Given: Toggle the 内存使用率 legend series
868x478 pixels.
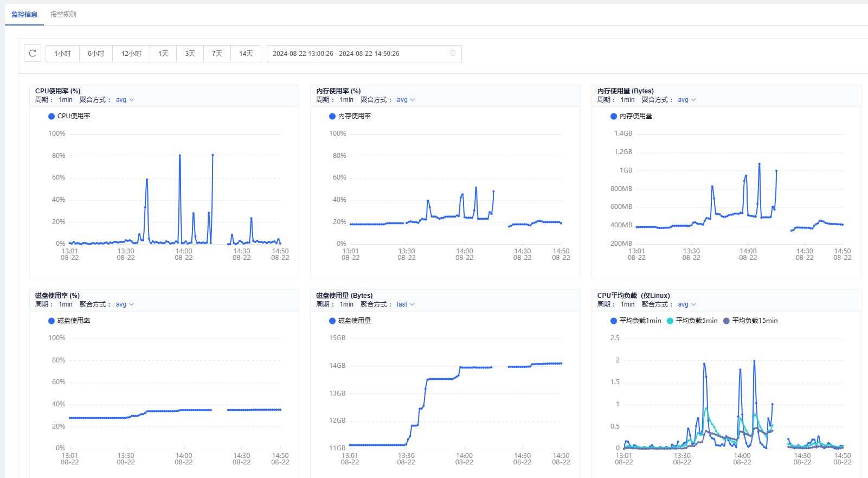Looking at the screenshot, I should pos(350,116).
